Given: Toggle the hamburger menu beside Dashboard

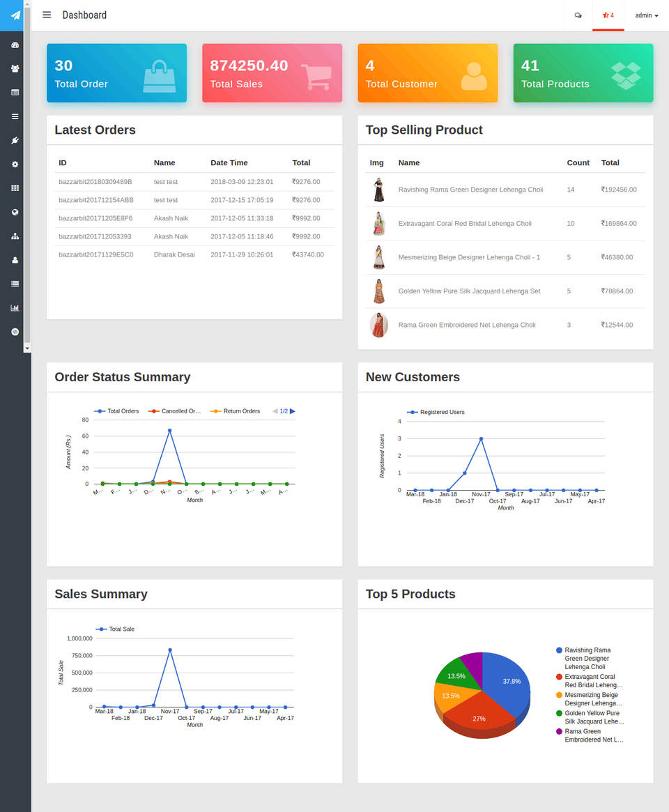Looking at the screenshot, I should [47, 15].
